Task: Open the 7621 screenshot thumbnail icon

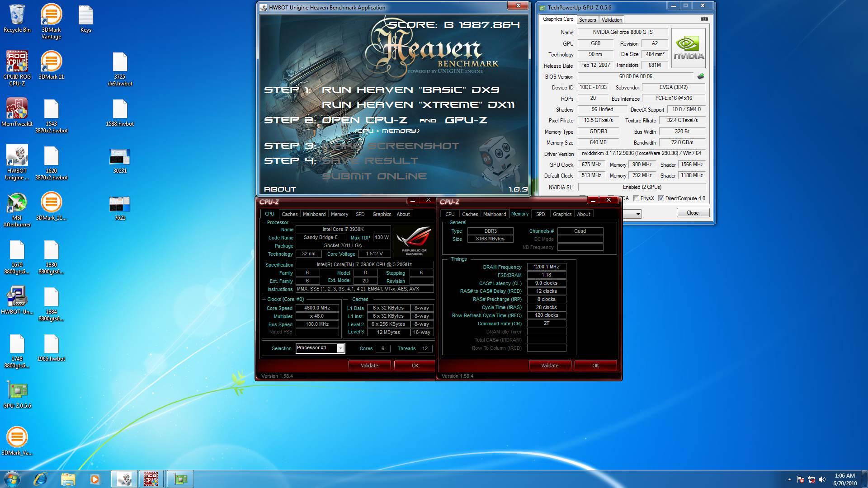Action: 120,208
